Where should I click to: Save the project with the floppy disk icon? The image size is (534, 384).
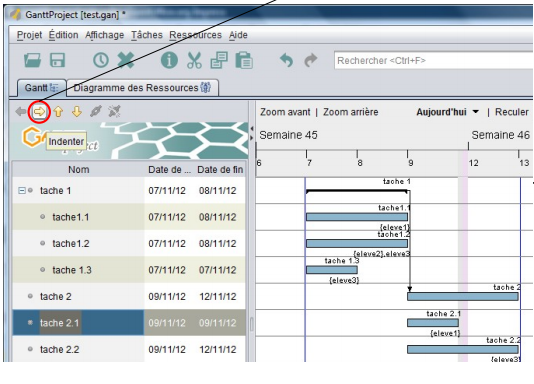(57, 61)
